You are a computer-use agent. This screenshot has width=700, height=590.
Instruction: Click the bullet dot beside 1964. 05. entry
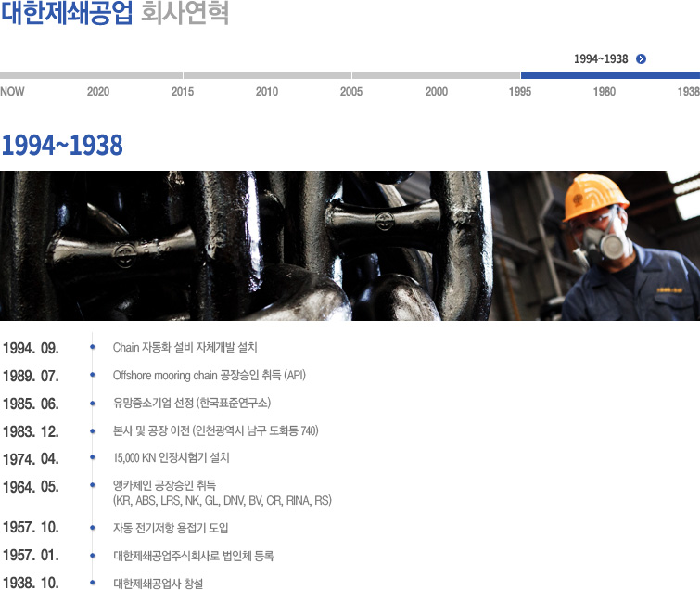92,485
